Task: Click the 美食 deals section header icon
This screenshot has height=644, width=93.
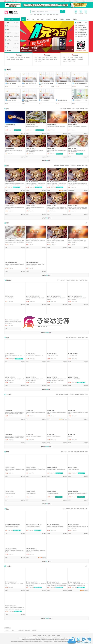Action: tap(5, 109)
